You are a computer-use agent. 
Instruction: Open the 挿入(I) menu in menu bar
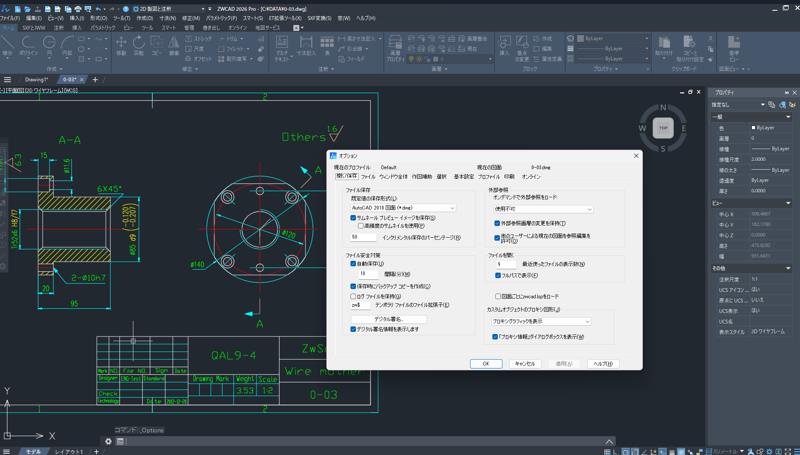77,18
